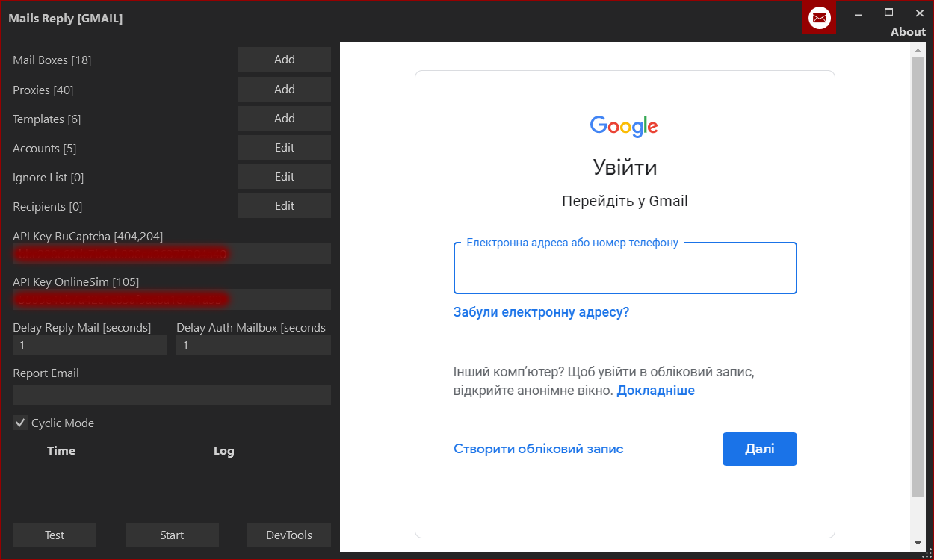
Task: Edit the Recipients list
Action: click(284, 206)
